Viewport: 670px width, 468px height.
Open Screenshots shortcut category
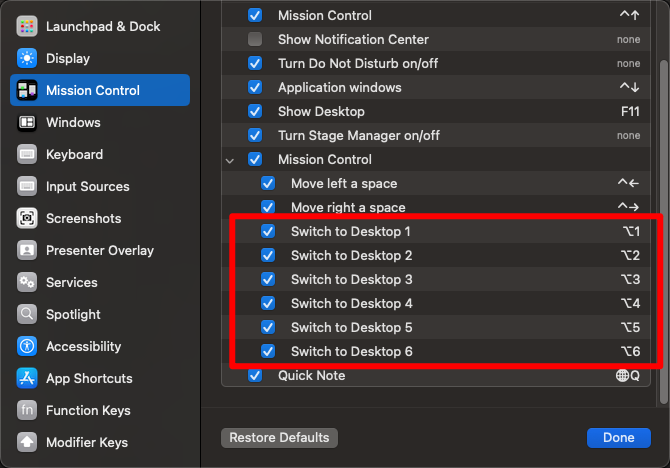pos(100,218)
